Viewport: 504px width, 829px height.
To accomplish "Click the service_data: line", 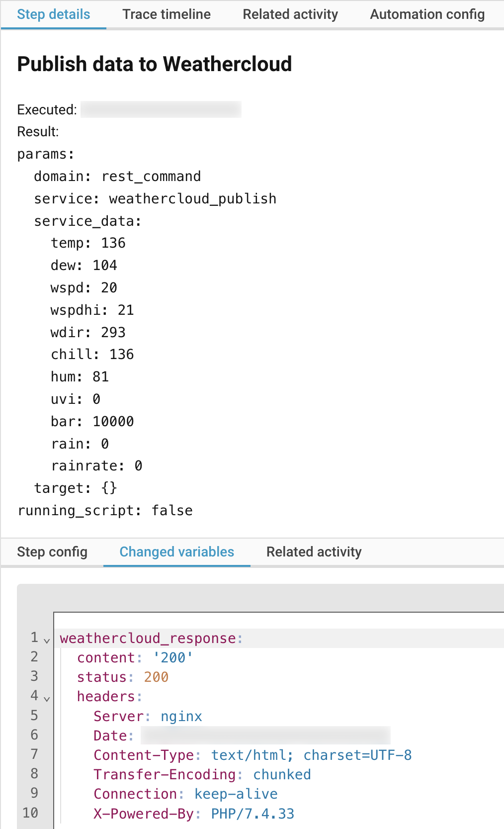I will [x=88, y=221].
